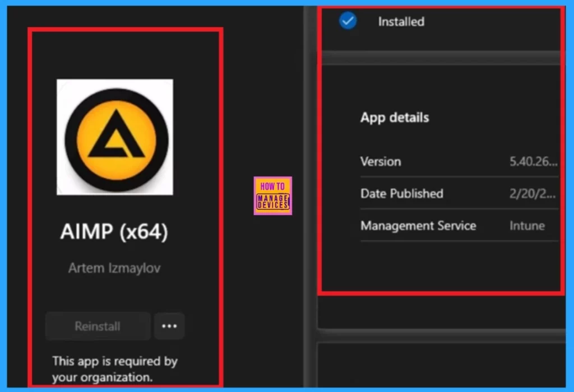Click publisher name Artem Izmaylov

click(x=114, y=268)
